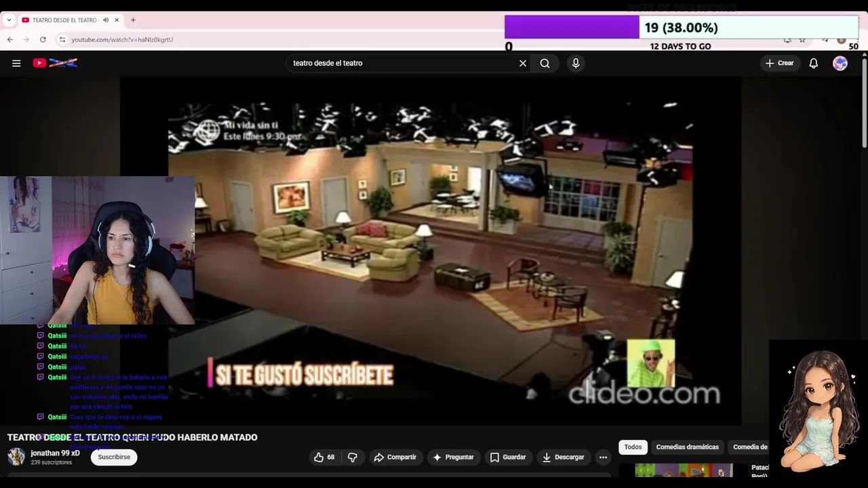This screenshot has height=488, width=868.
Task: Like the video with thumbs up
Action: (x=324, y=457)
